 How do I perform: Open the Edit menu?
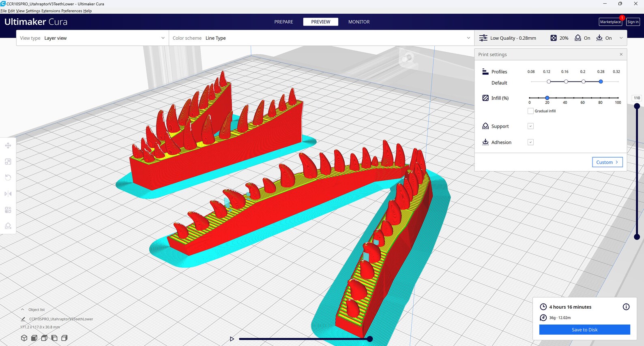[11, 11]
